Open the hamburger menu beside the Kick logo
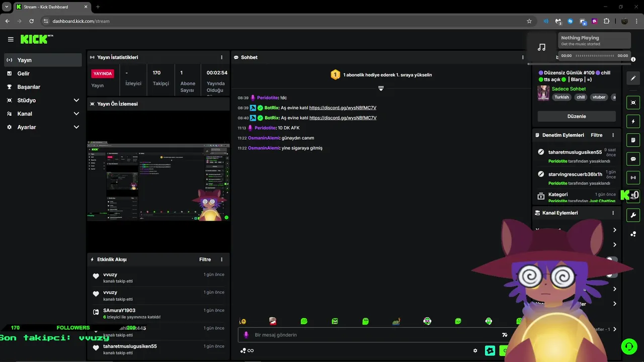644x362 pixels. click(x=11, y=39)
